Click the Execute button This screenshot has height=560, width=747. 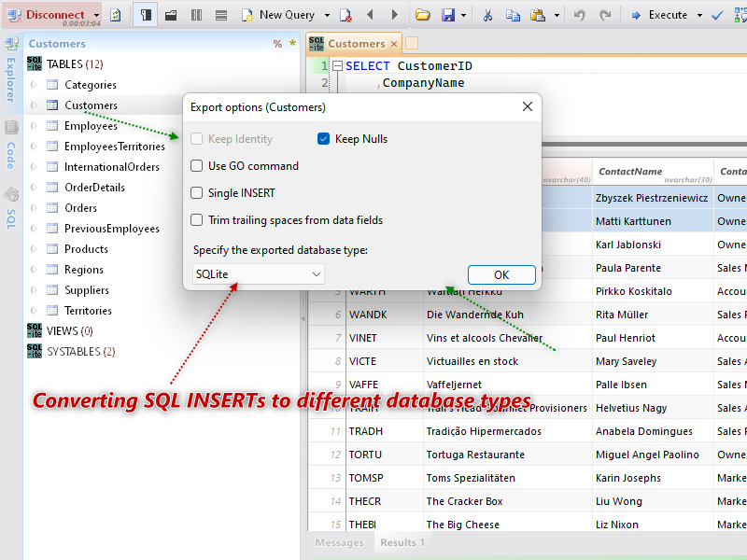pyautogui.click(x=660, y=15)
